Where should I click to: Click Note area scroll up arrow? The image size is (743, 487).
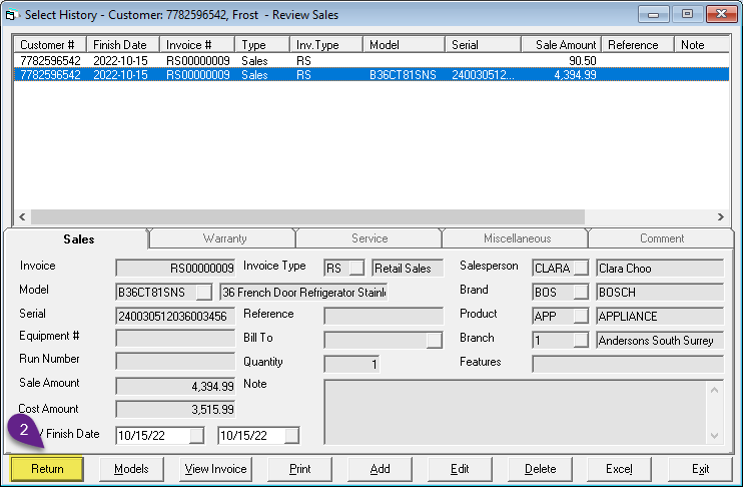(x=715, y=390)
